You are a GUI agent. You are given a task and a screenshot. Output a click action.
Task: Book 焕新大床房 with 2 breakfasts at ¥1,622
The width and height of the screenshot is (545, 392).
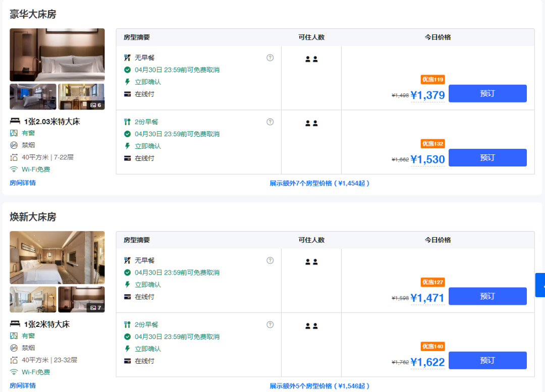point(487,361)
